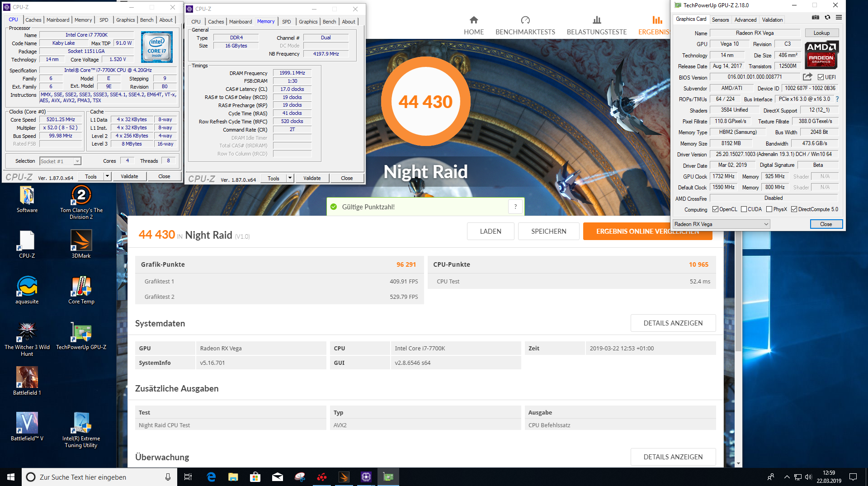868x486 pixels.
Task: Click Close in the Memory CPU-Z window
Action: click(x=347, y=178)
